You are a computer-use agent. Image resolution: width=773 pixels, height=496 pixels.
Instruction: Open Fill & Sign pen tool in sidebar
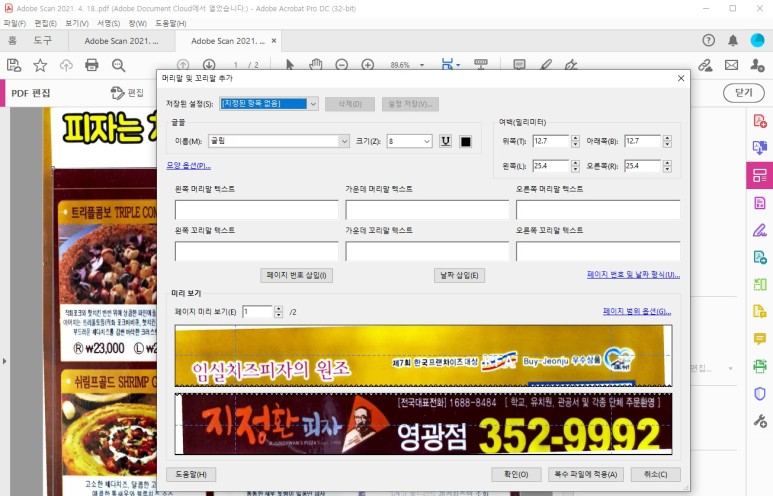(x=760, y=230)
